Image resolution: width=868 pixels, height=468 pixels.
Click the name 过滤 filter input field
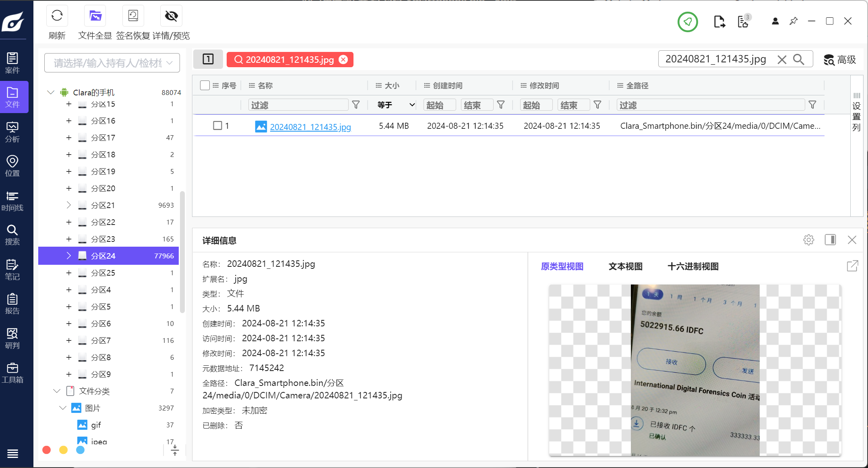pos(298,105)
